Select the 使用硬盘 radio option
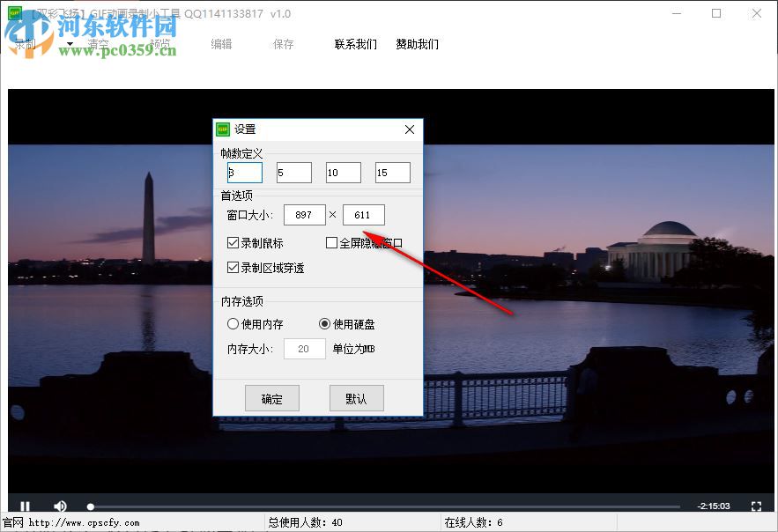Viewport: 778px width, 532px height. coord(324,323)
